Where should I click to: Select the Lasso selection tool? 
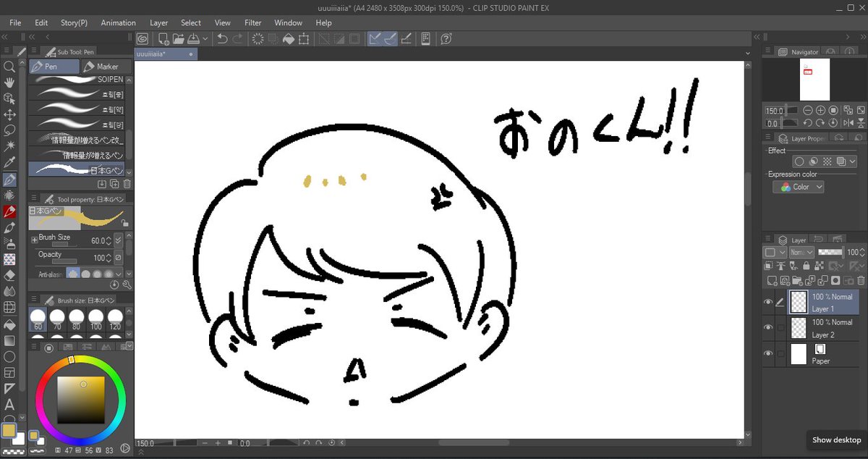(9, 131)
